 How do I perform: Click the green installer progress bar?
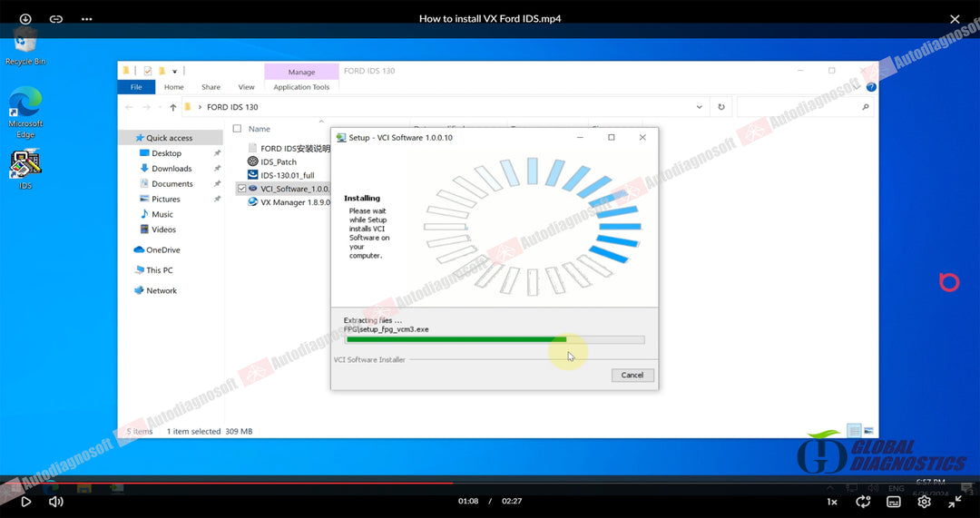(x=495, y=340)
